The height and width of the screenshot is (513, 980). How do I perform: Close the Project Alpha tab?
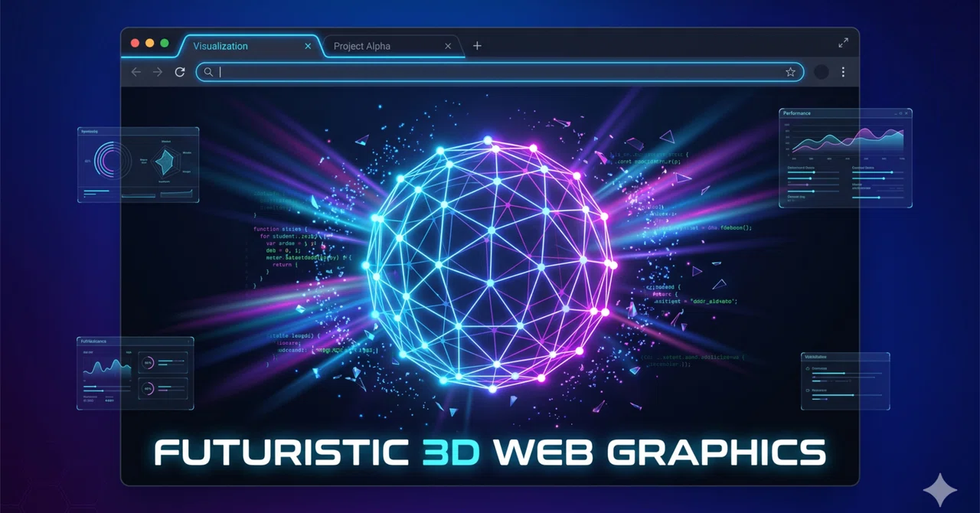coord(449,46)
